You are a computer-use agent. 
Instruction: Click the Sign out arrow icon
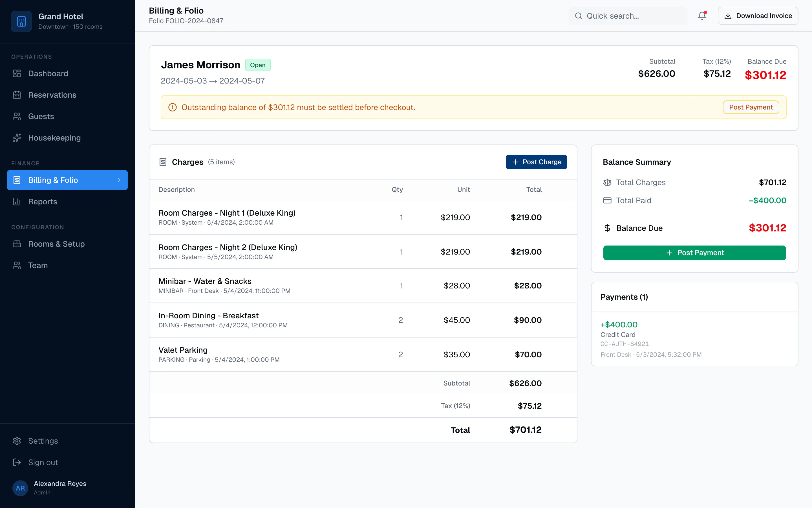tap(17, 462)
